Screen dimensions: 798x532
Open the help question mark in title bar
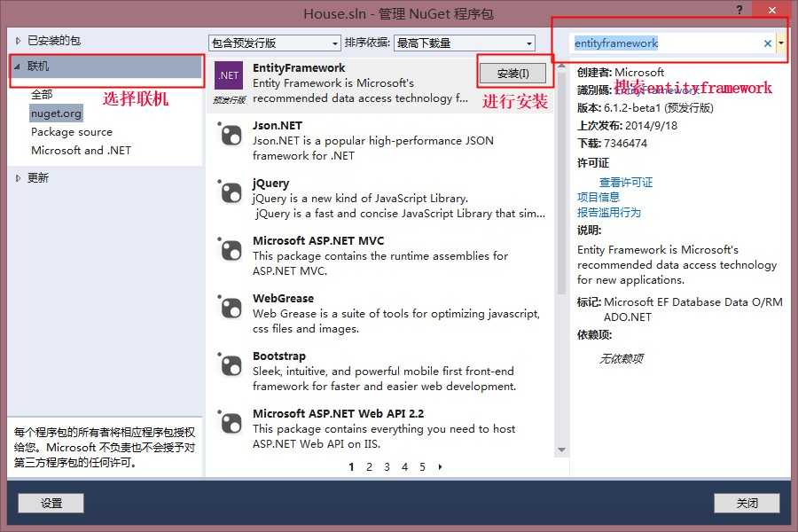[x=739, y=10]
